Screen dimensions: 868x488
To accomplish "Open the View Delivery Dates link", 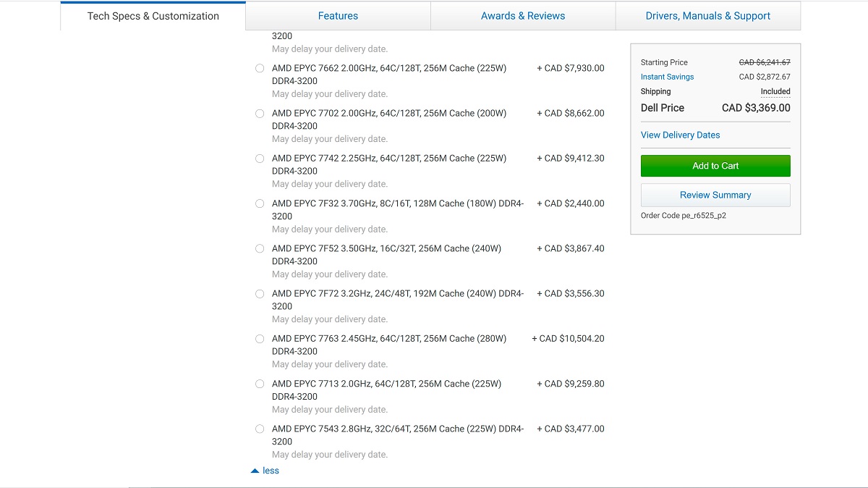I will [x=681, y=135].
